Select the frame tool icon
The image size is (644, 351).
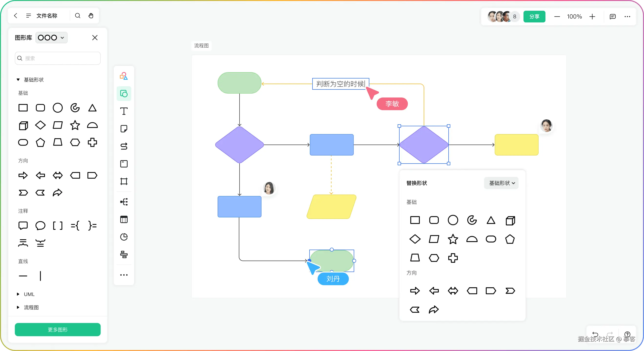pos(124,181)
